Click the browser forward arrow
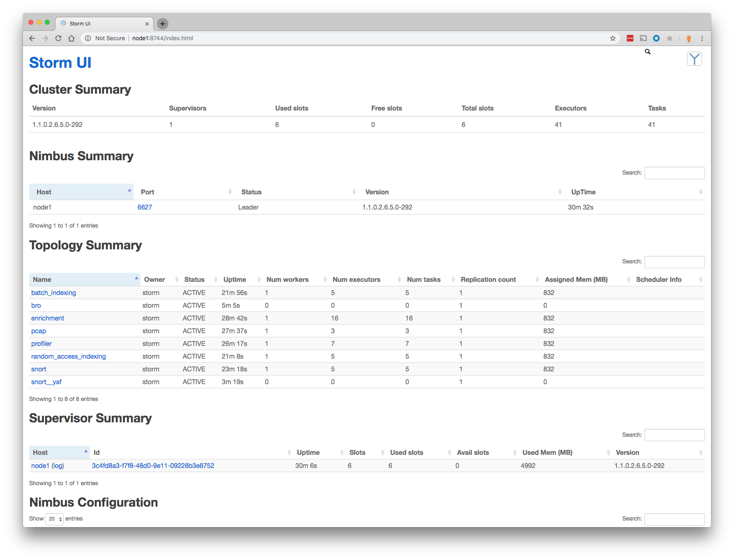The width and height of the screenshot is (734, 560). coord(45,38)
